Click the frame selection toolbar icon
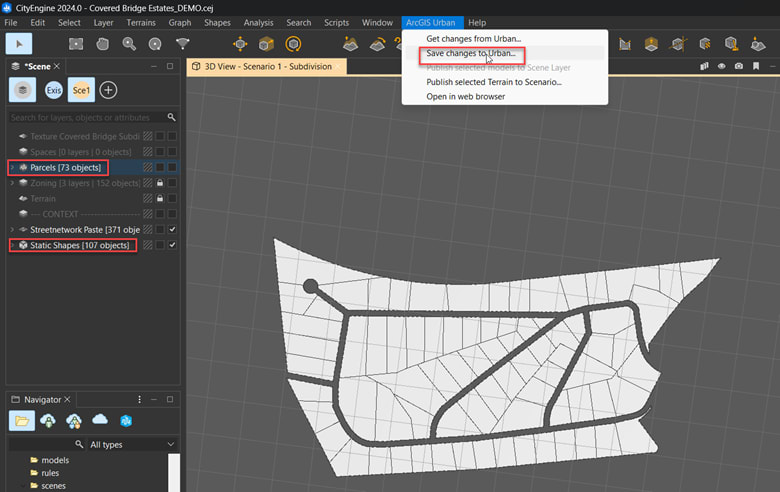This screenshot has width=780, height=492. [x=76, y=44]
